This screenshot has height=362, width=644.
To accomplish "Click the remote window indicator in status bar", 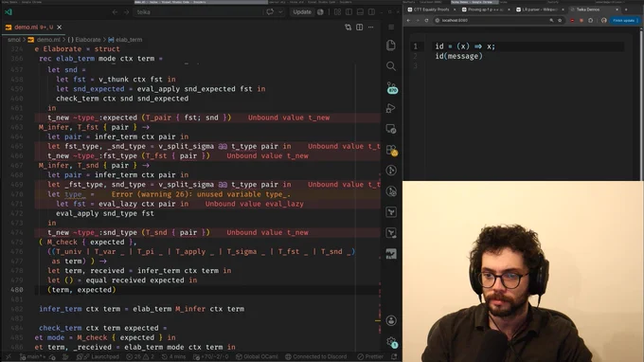I will pyautogui.click(x=8, y=356).
